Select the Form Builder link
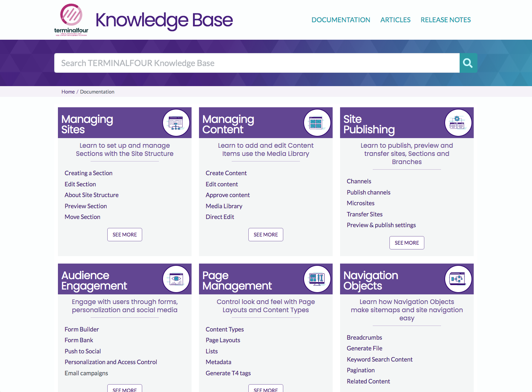 [82, 329]
